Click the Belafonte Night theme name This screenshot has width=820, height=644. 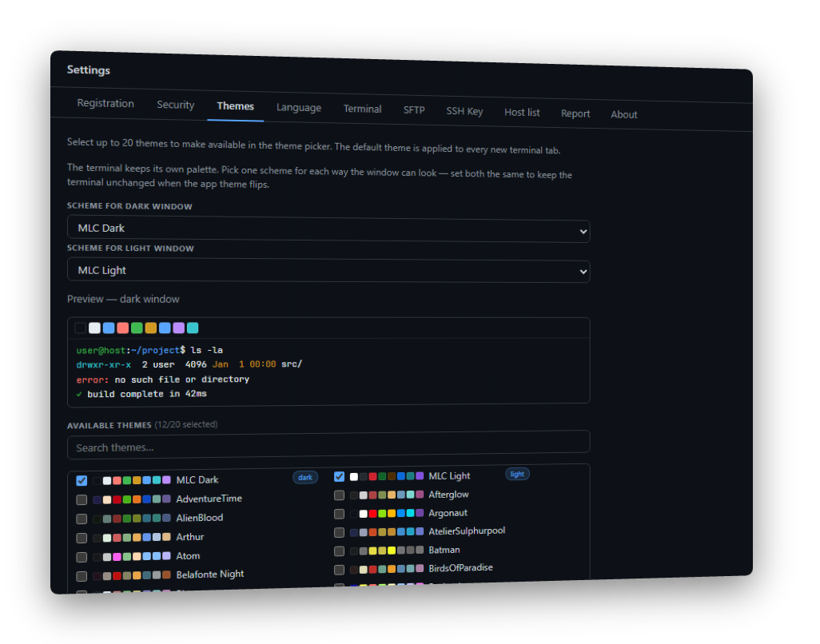click(x=210, y=574)
